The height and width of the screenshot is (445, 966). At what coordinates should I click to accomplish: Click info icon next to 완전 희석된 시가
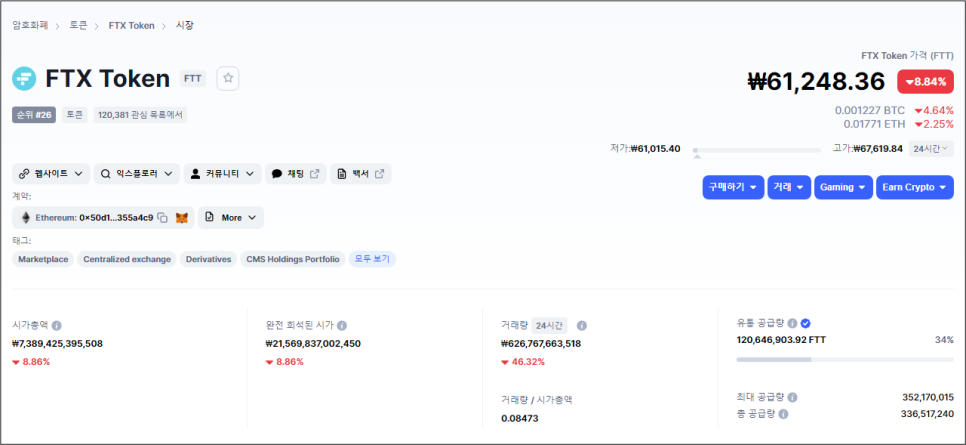point(342,325)
